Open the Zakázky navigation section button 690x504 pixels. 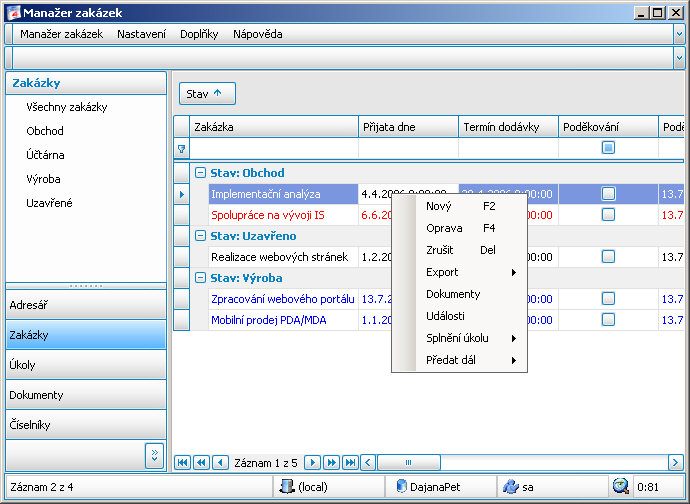coord(86,335)
